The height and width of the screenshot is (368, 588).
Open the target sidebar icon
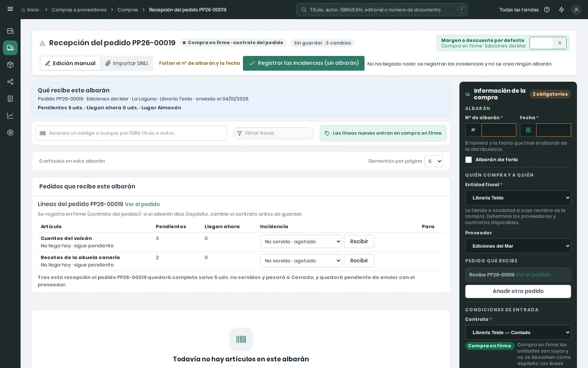pos(10,132)
